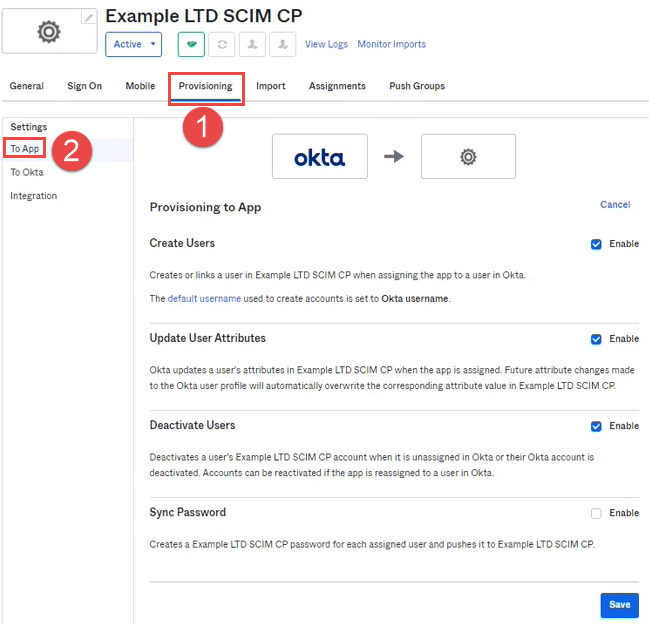This screenshot has width=649, height=624.
Task: Click the refresh application data icon
Action: click(222, 45)
